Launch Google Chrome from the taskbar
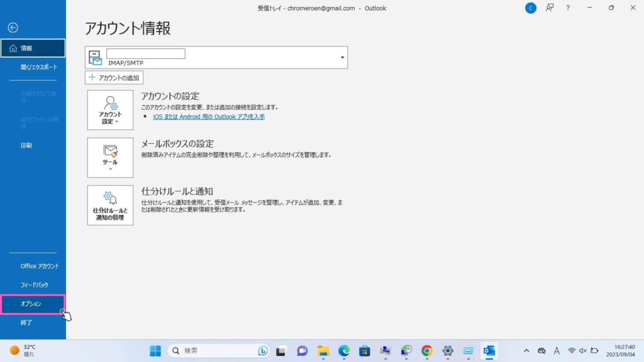 click(x=427, y=351)
